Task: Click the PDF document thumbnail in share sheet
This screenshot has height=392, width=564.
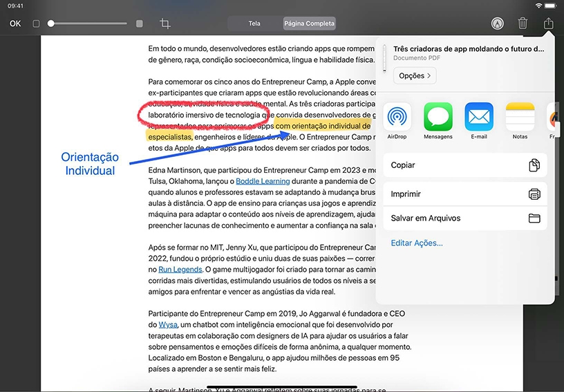Action: coord(384,58)
